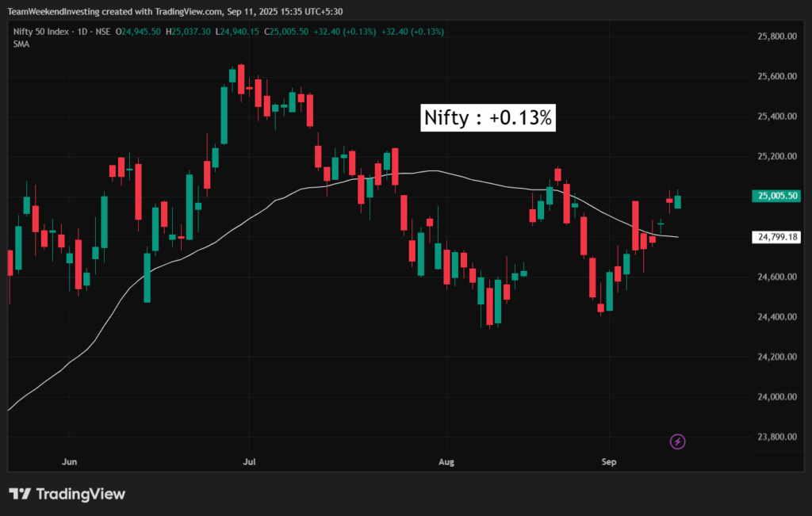The height and width of the screenshot is (516, 812).
Task: Click the close value C25,005.50
Action: pos(286,32)
